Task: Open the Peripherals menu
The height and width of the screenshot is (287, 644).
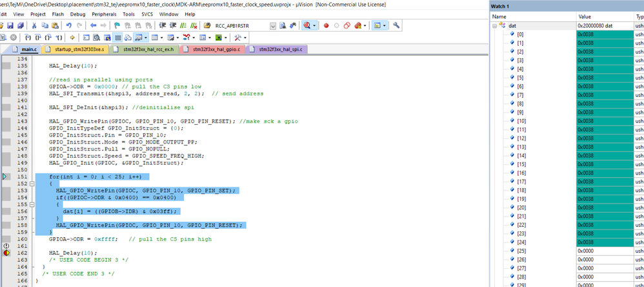Action: [x=105, y=14]
